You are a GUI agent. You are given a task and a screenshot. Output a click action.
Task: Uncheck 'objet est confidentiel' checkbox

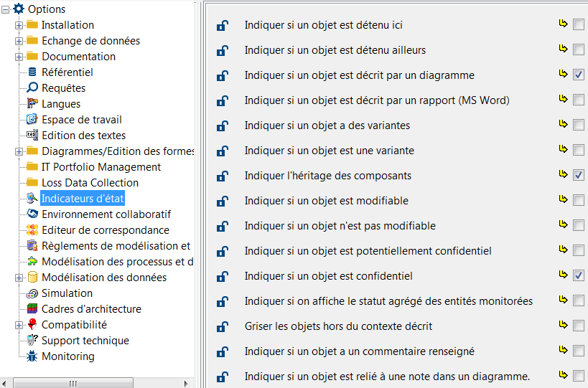click(x=578, y=275)
